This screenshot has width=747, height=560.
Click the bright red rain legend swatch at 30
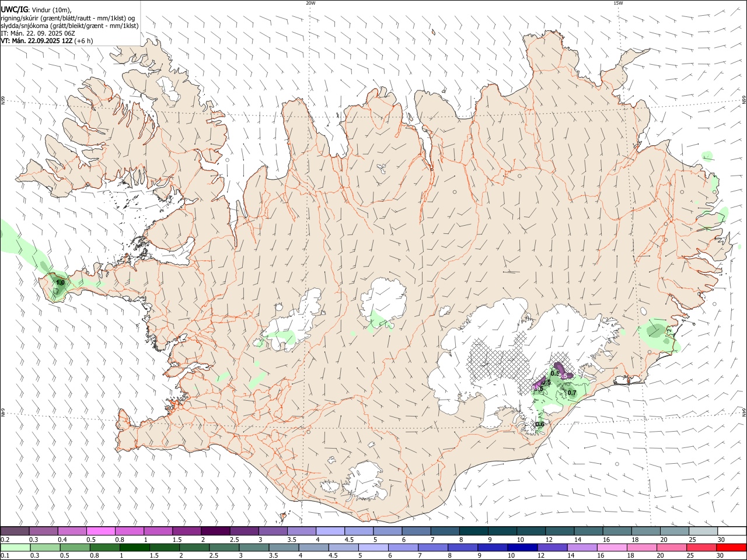tap(731, 547)
